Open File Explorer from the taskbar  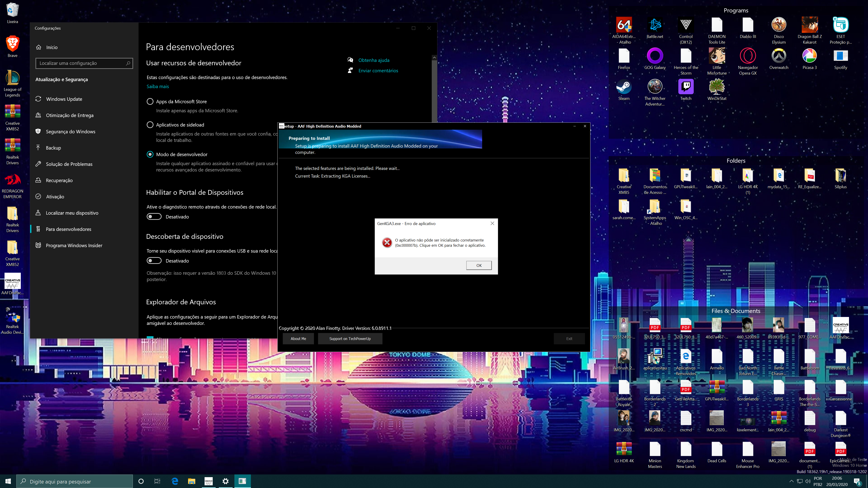(192, 481)
